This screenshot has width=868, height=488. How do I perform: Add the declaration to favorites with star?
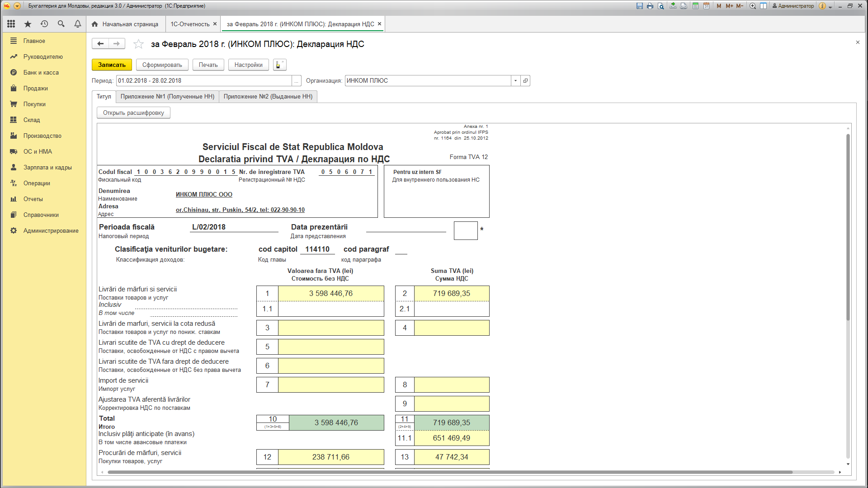(x=138, y=44)
